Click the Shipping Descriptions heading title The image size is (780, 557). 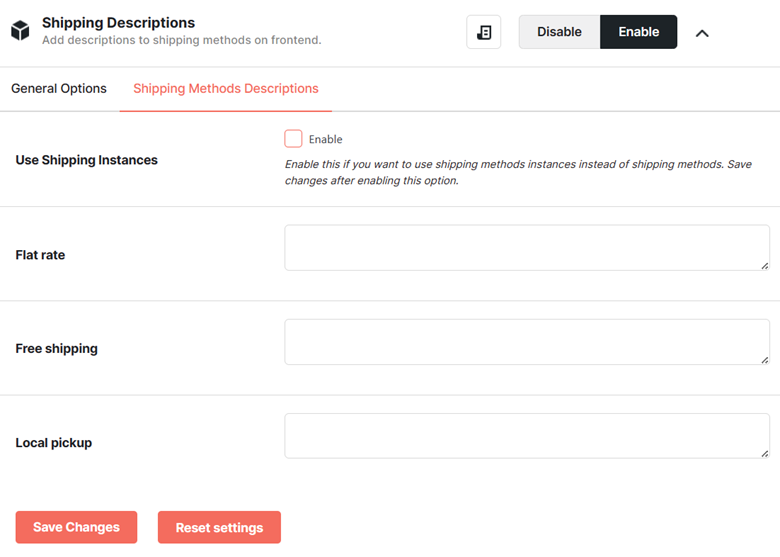click(118, 23)
